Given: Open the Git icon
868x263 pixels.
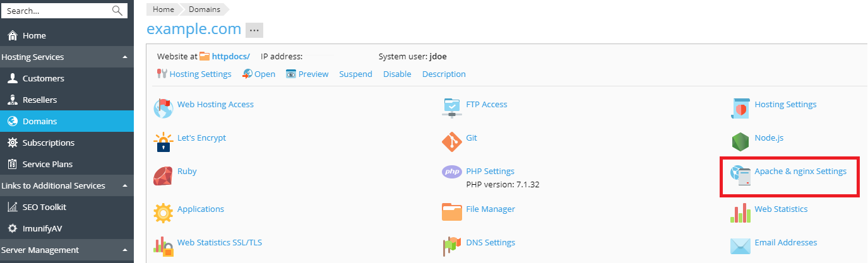Looking at the screenshot, I should click(452, 142).
